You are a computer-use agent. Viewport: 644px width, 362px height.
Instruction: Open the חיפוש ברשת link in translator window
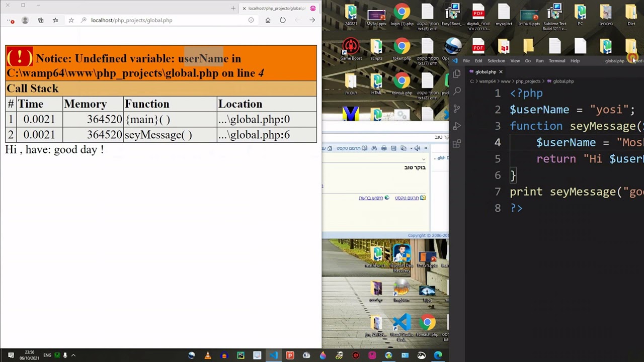pos(371,198)
